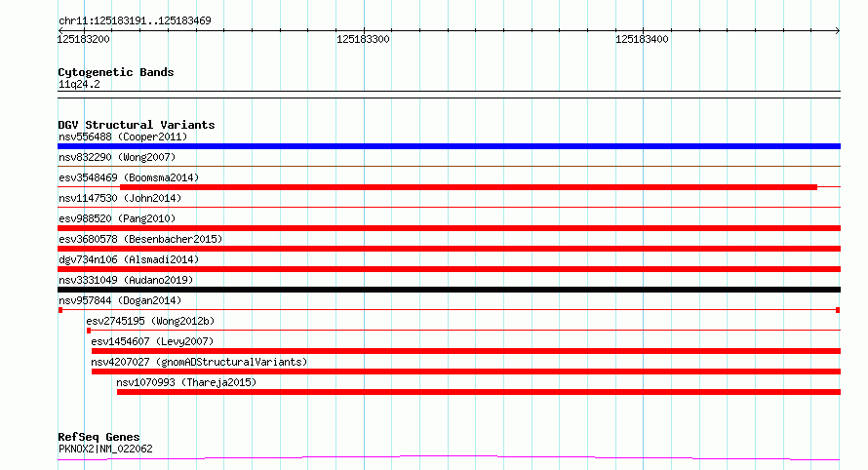
Task: Open variant esv2745195 (Wong2012b) label
Action: coord(150,321)
